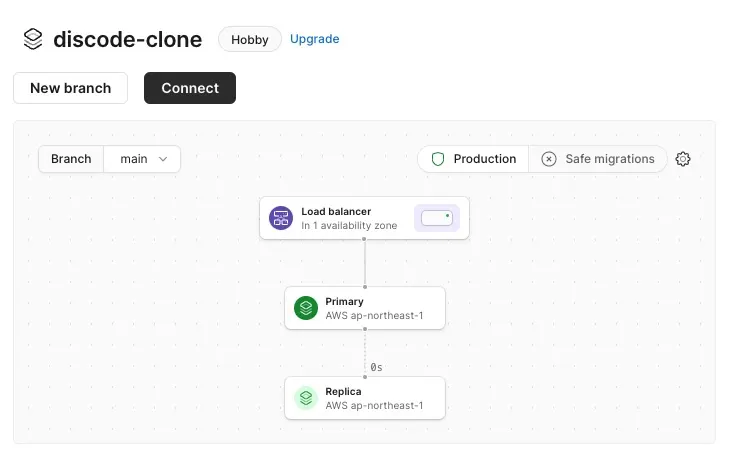Image resolution: width=740 pixels, height=462 pixels.
Task: Select the Primary AWS ap-northeast-1 node
Action: 374,308
